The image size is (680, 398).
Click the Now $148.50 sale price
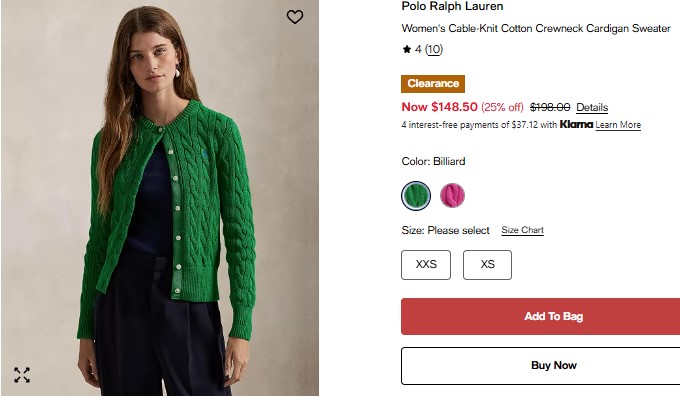pyautogui.click(x=439, y=107)
